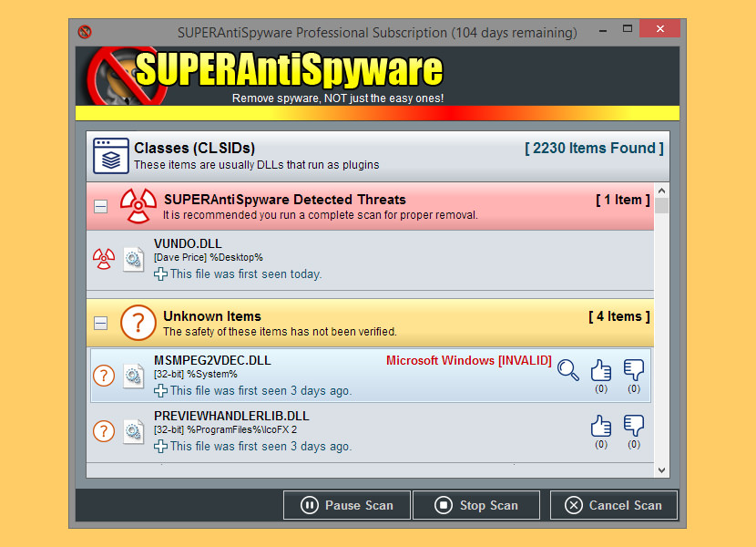This screenshot has height=547, width=756.
Task: Click the results list scrollbar thumb
Action: tap(661, 205)
